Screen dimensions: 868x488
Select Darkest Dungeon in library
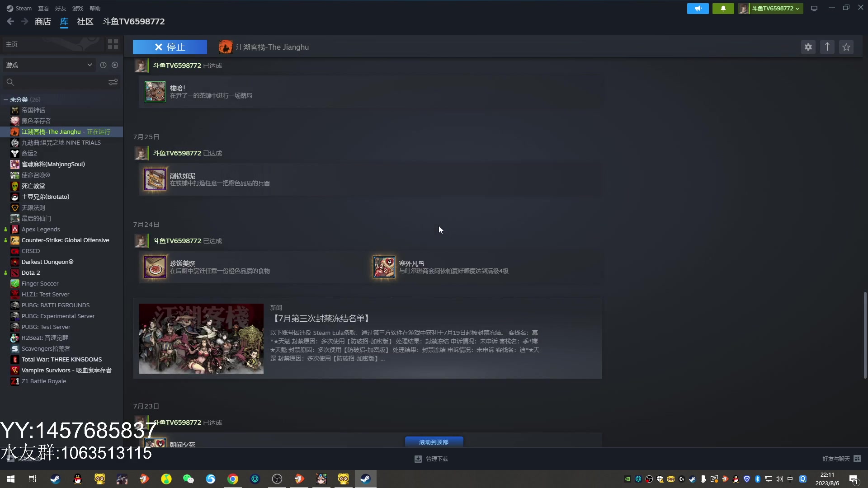click(x=47, y=262)
